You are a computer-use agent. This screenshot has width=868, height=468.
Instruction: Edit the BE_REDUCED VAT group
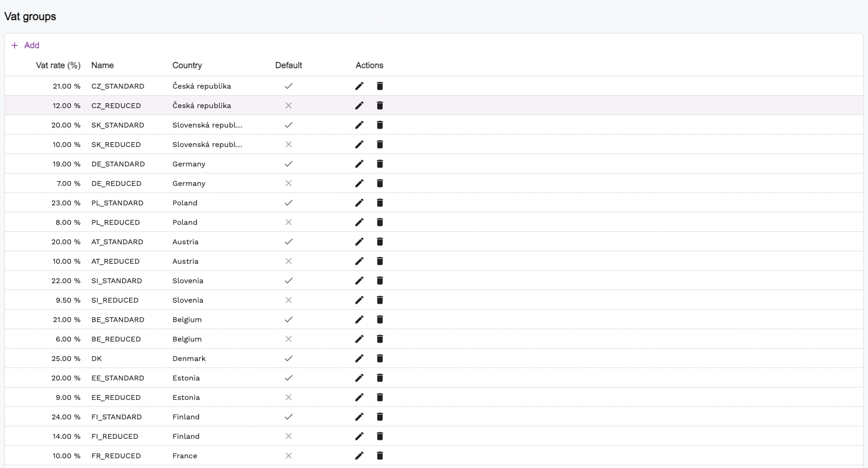point(359,339)
